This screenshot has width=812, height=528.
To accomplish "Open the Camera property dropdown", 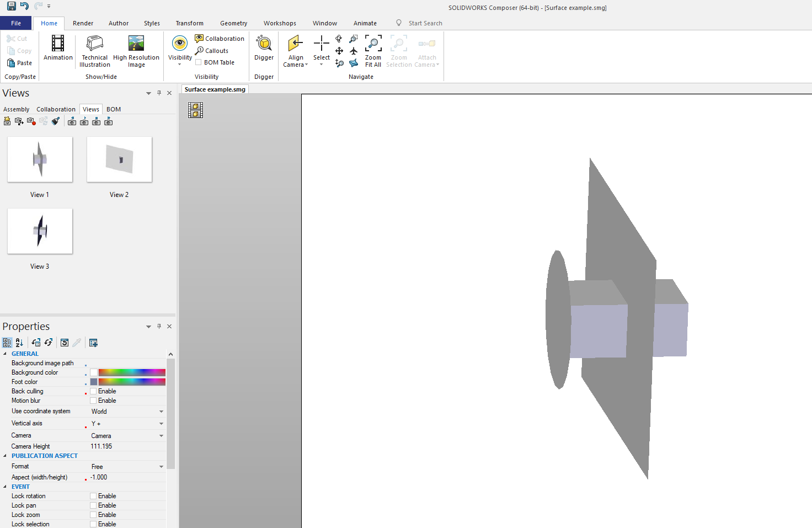I will point(161,436).
